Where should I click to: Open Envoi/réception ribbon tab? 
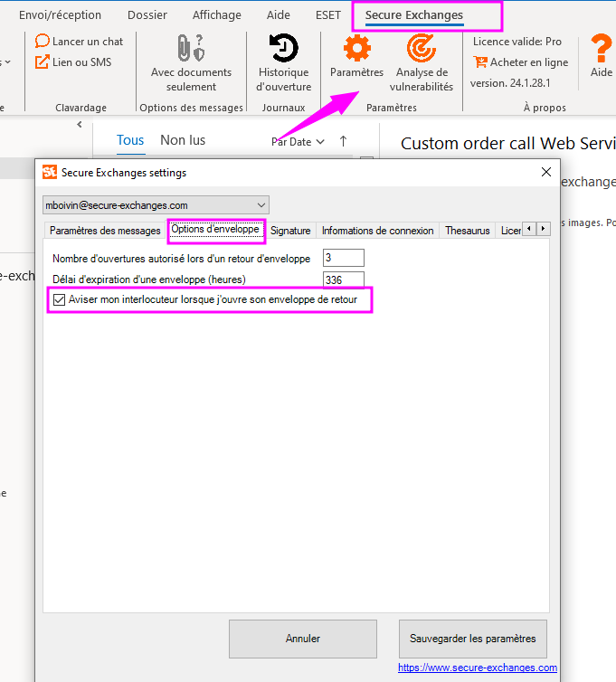tap(60, 14)
